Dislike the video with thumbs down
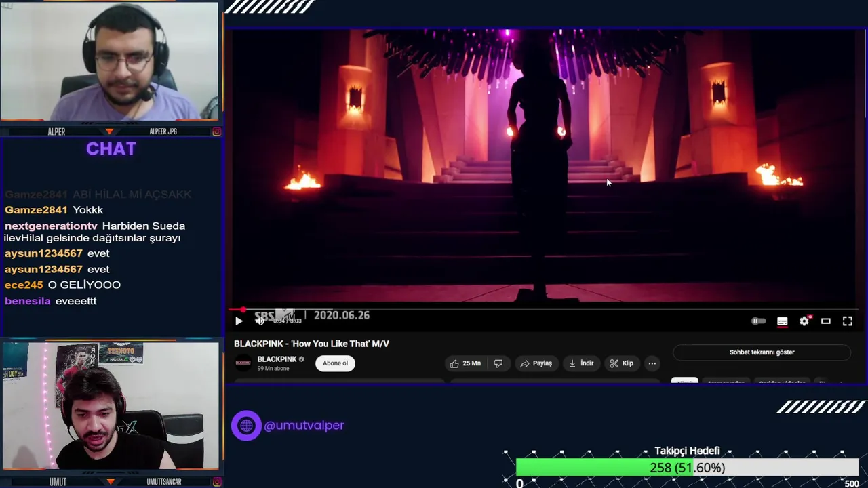The width and height of the screenshot is (868, 488). pos(498,363)
